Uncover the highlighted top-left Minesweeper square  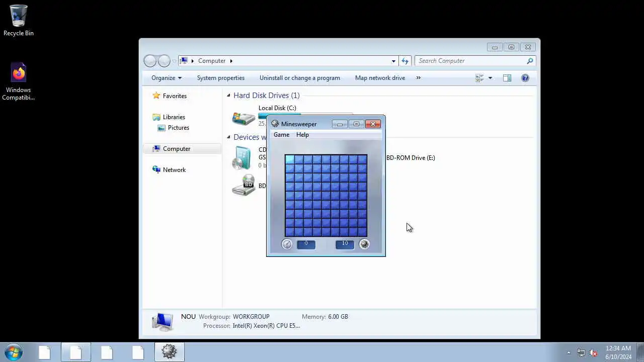(290, 159)
